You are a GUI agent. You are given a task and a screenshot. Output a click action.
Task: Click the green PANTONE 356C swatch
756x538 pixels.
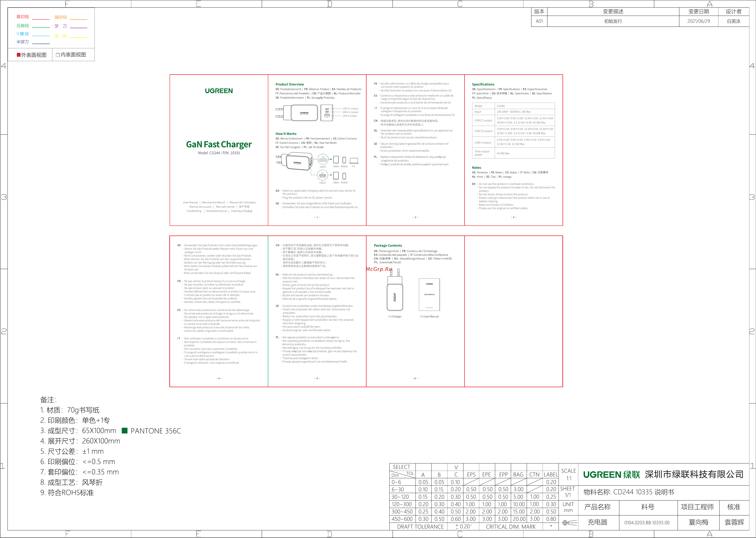[x=125, y=431]
